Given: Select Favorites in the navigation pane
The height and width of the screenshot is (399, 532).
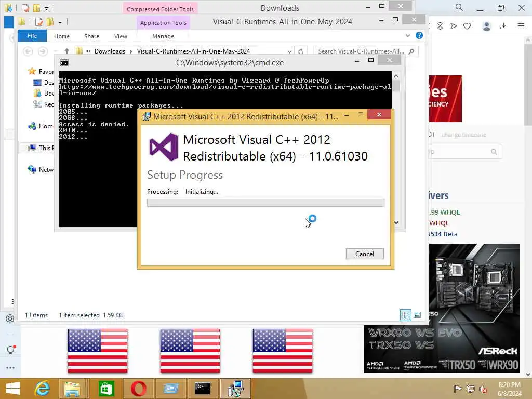Looking at the screenshot, I should coord(42,71).
